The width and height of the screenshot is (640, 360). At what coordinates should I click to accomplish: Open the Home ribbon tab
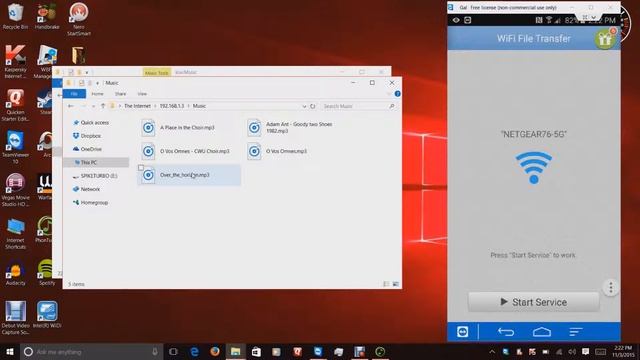point(97,94)
